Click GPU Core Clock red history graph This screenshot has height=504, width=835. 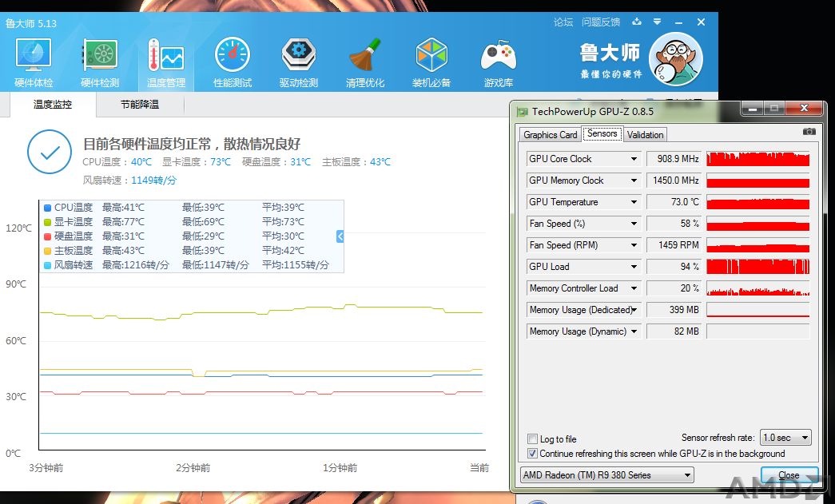click(x=757, y=159)
